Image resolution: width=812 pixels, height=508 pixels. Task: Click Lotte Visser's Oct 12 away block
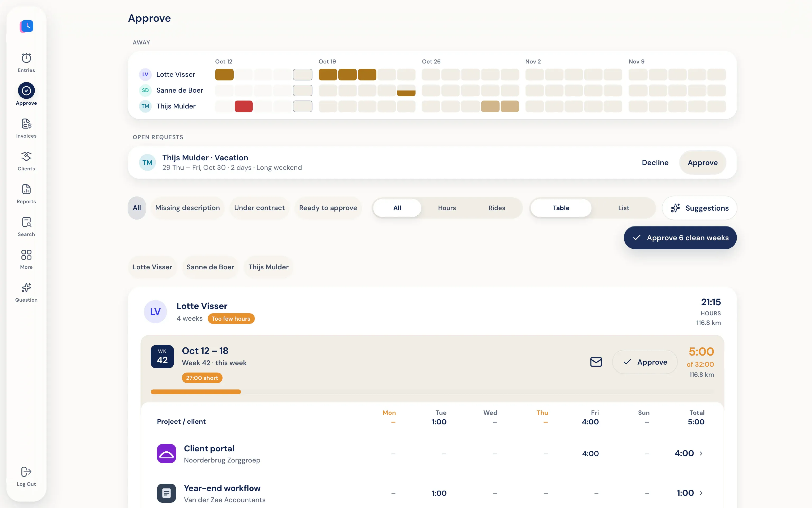224,75
